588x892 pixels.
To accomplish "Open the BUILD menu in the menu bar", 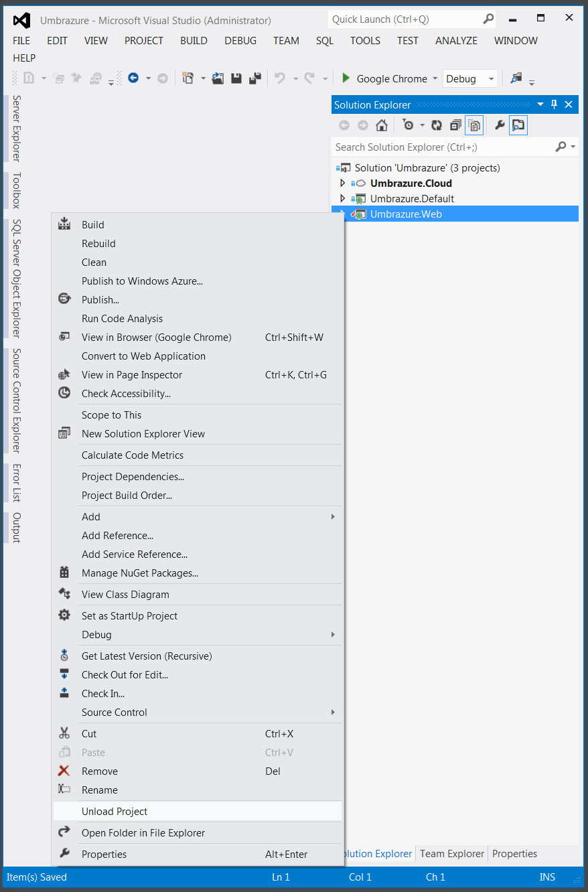I will [194, 40].
